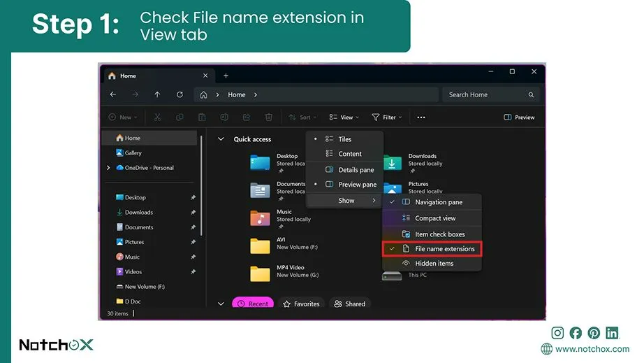Open the View dropdown menu
644x363 pixels.
pyautogui.click(x=344, y=118)
